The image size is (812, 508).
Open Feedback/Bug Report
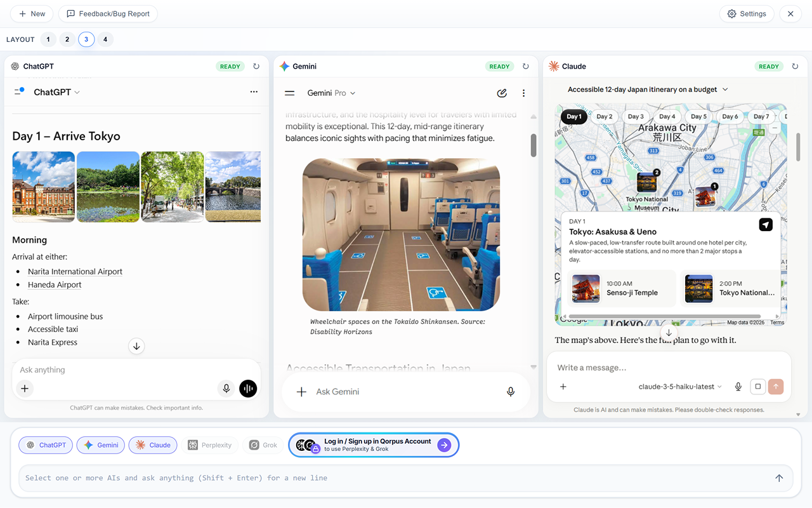[x=108, y=13]
